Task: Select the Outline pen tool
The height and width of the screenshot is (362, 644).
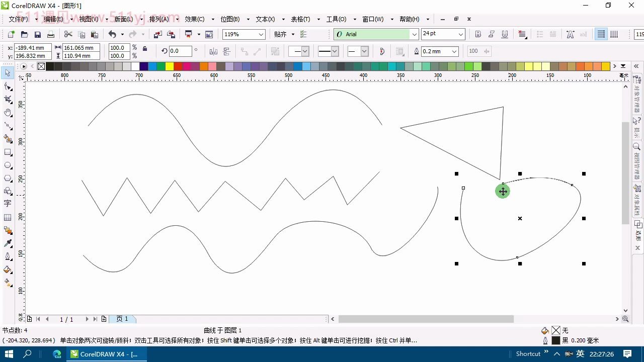Action: point(8,256)
